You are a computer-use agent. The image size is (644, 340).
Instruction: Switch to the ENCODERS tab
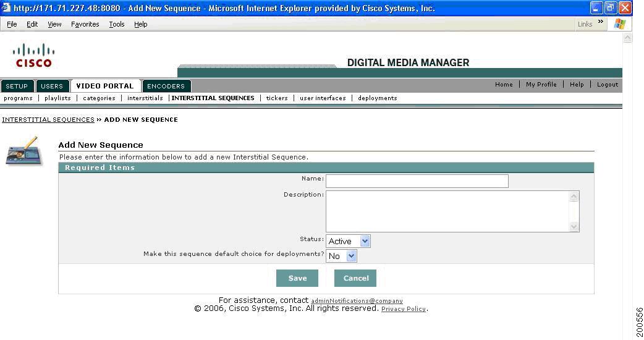166,86
